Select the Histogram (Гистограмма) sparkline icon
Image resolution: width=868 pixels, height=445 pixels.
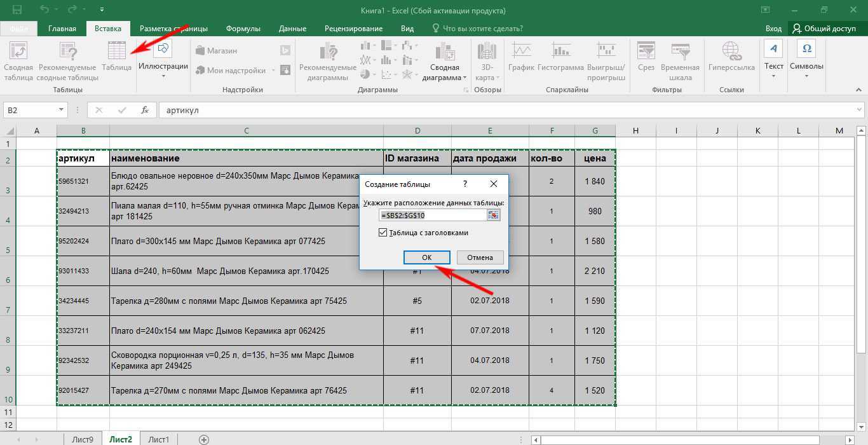pyautogui.click(x=560, y=56)
